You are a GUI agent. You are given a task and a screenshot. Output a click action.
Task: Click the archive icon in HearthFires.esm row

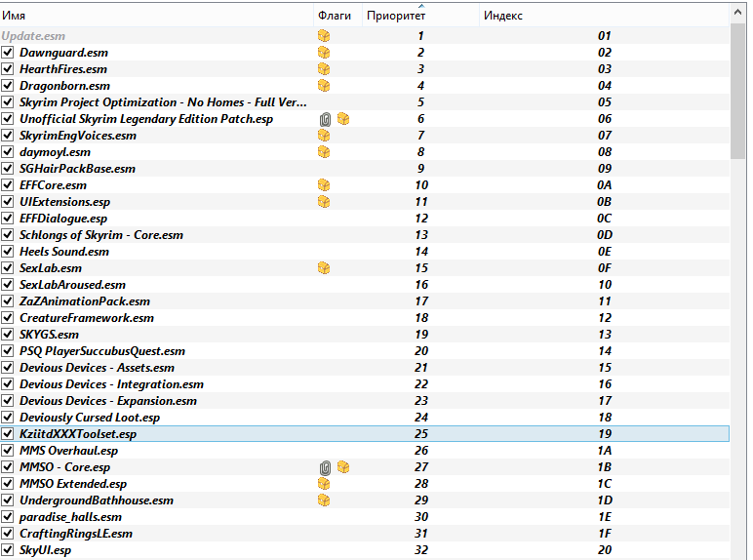(324, 69)
